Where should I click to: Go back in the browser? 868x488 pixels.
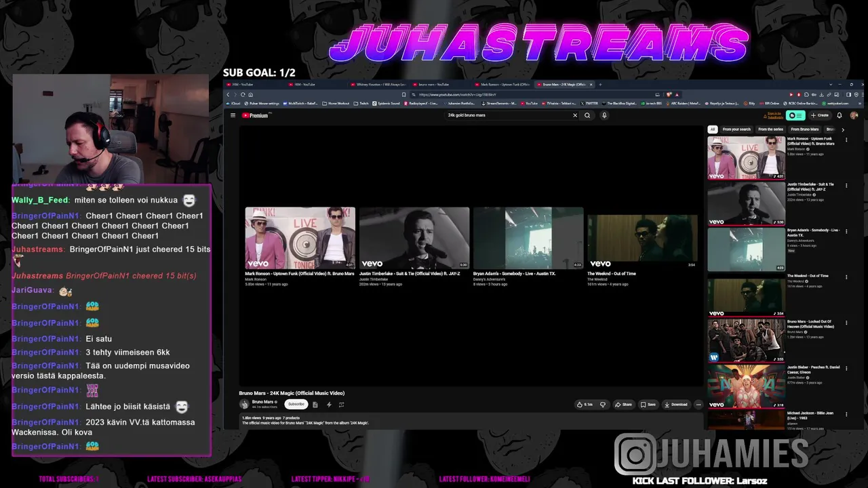[228, 95]
